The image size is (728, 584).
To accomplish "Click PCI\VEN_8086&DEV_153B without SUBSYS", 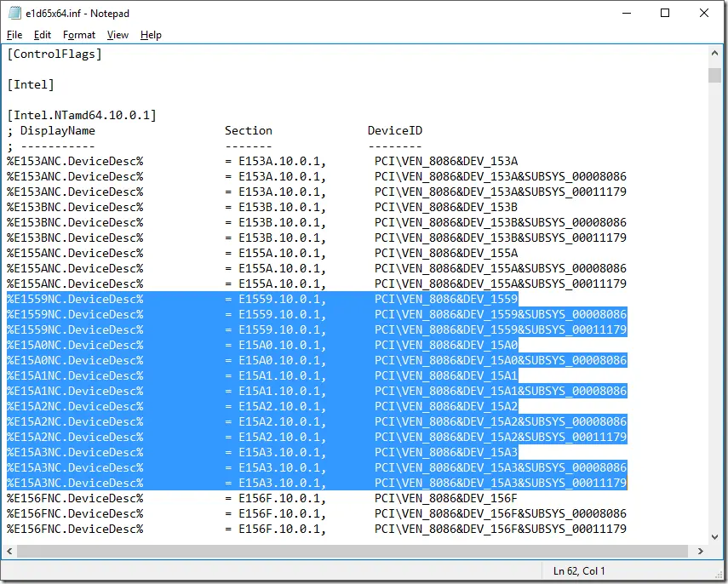I will (x=446, y=207).
